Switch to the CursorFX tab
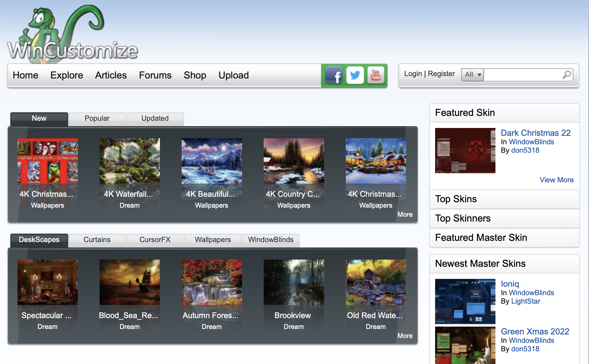This screenshot has height=364, width=589. pos(155,240)
